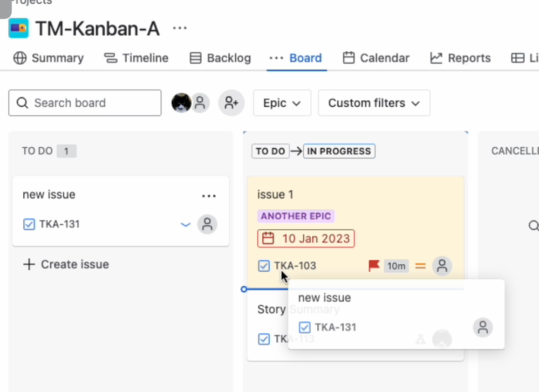Click the issue 1 card title
Screen dimensions: 539x392
pos(275,195)
